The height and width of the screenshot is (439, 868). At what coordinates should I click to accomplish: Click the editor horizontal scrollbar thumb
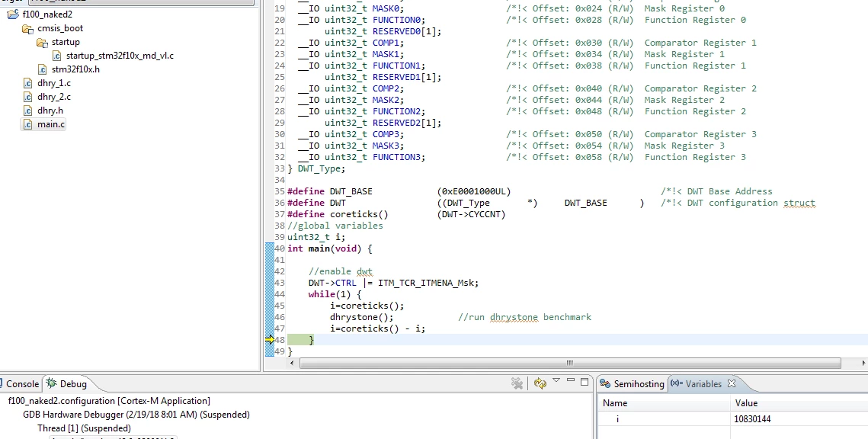pos(570,363)
